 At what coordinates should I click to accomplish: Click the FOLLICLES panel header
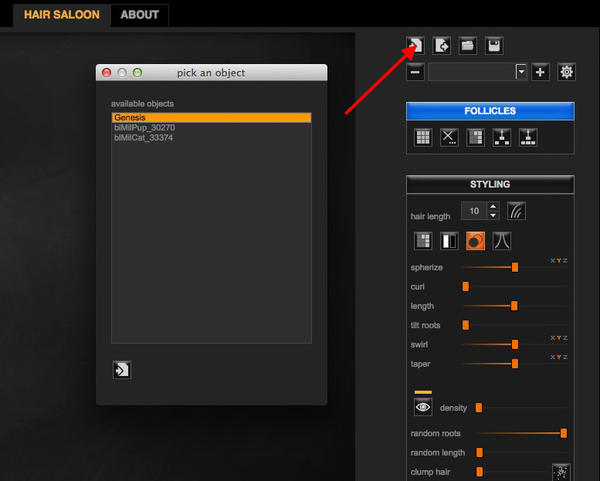coord(490,111)
